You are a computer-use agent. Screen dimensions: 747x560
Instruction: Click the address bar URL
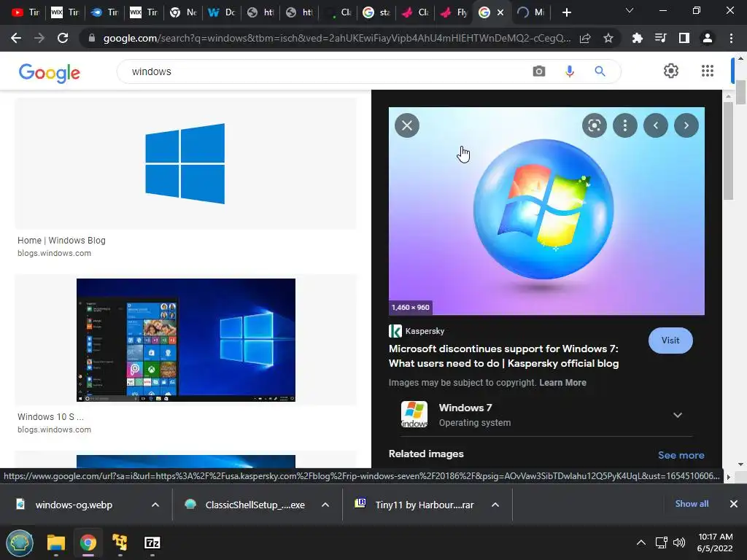click(x=336, y=38)
